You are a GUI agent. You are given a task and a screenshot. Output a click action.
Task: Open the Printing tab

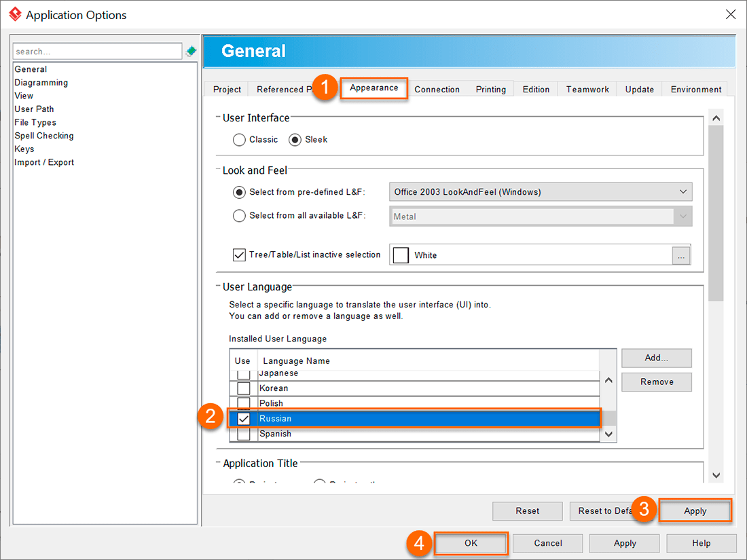[490, 90]
